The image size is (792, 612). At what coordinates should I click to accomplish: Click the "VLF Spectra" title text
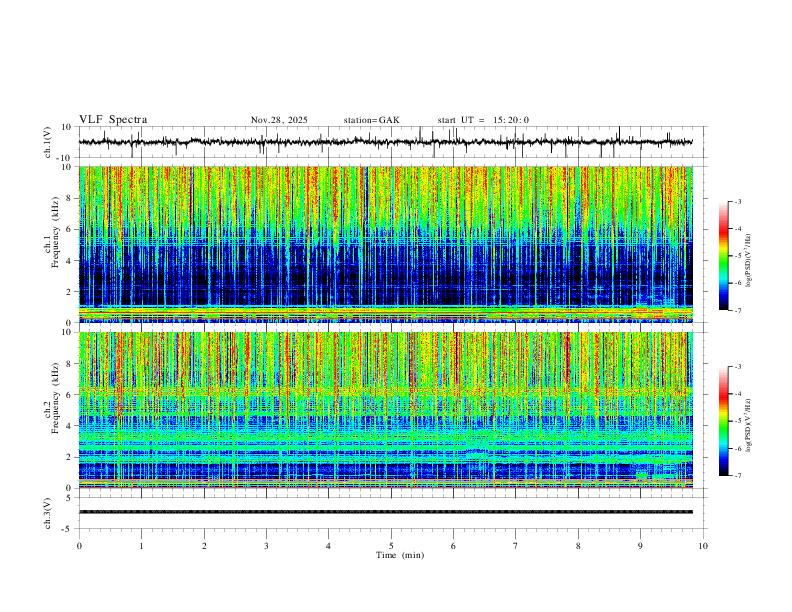point(113,120)
